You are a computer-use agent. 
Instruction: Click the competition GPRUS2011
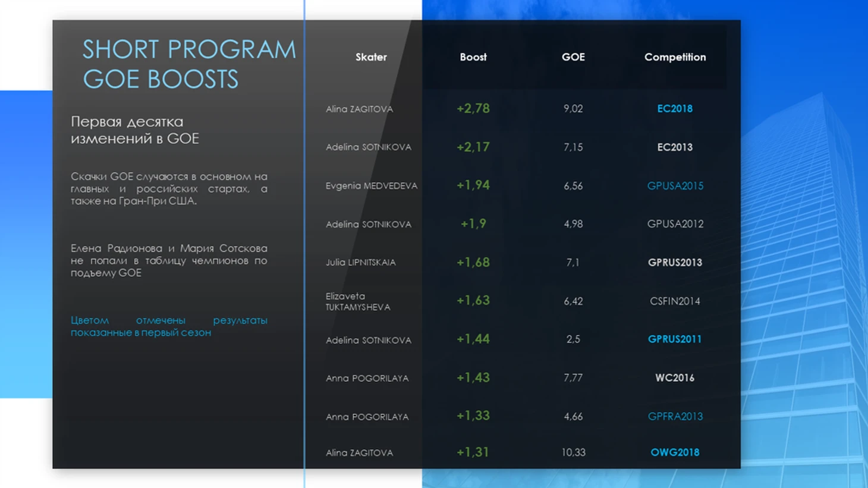coord(675,339)
